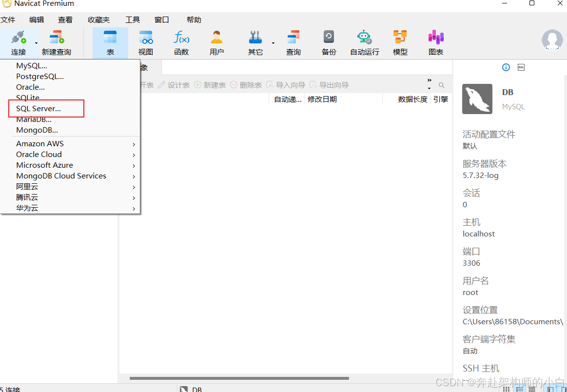Open the 收藏夹 menu

pyautogui.click(x=98, y=20)
